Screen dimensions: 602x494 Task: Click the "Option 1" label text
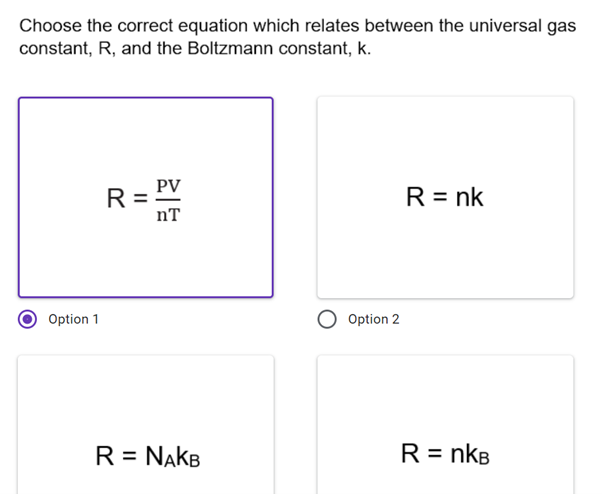tap(73, 319)
